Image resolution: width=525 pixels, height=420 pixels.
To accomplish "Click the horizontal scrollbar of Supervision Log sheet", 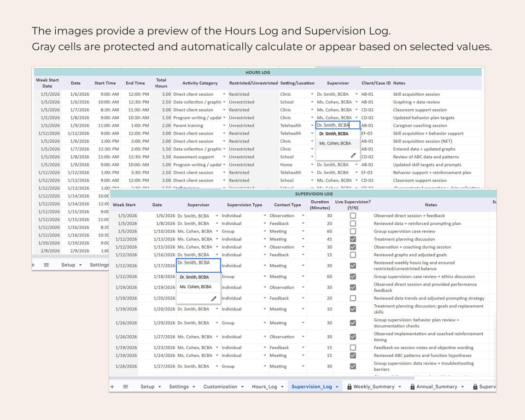I will (262, 378).
